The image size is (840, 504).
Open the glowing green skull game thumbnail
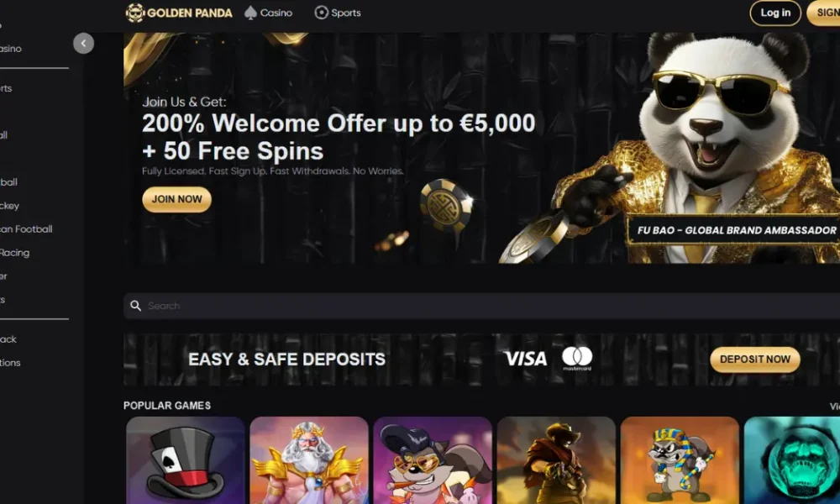[792, 460]
